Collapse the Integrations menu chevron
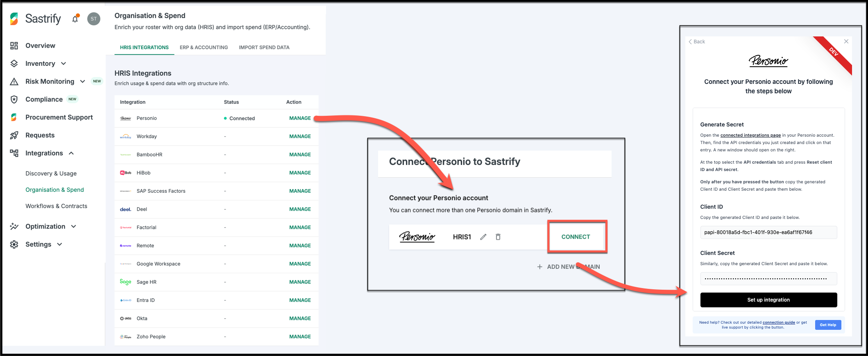Screen dimensions: 868x356 click(71, 153)
